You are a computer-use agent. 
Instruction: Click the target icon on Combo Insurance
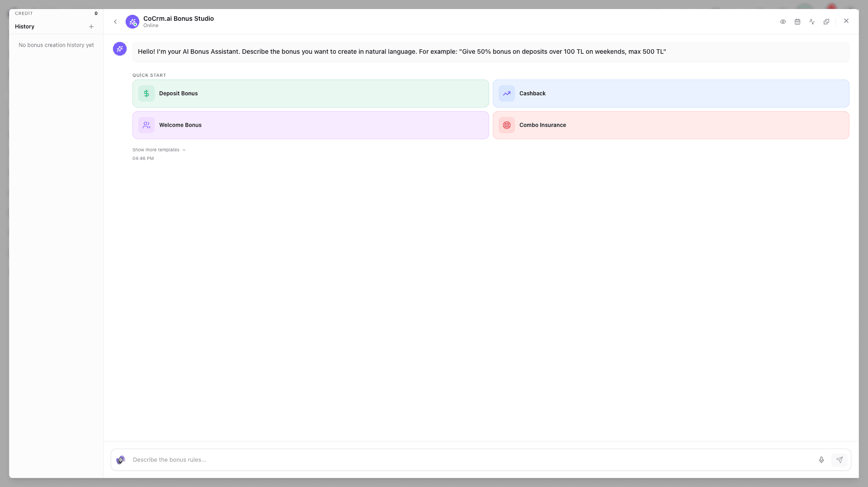506,125
